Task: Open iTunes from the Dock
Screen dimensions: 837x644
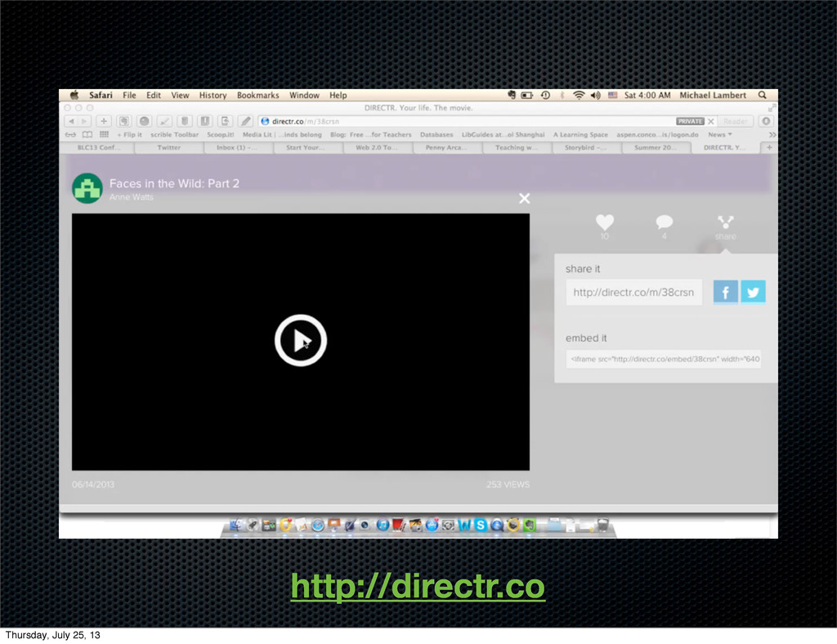Action: point(383,525)
